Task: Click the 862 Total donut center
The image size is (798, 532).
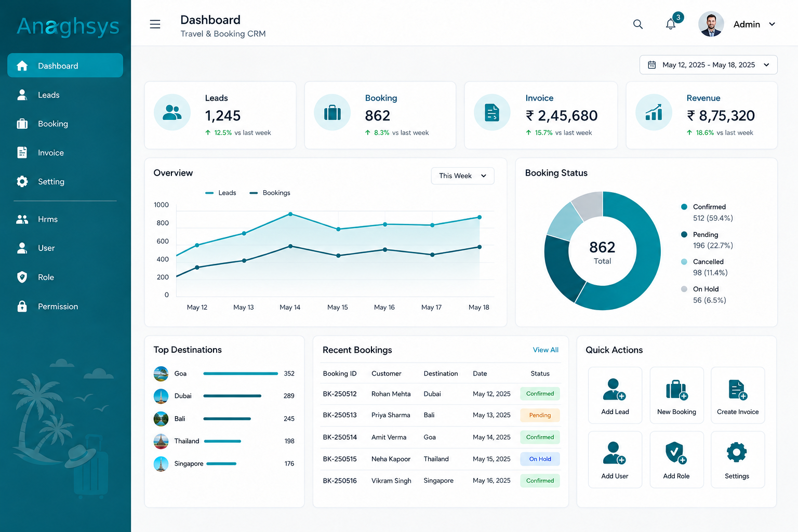Action: [603, 252]
